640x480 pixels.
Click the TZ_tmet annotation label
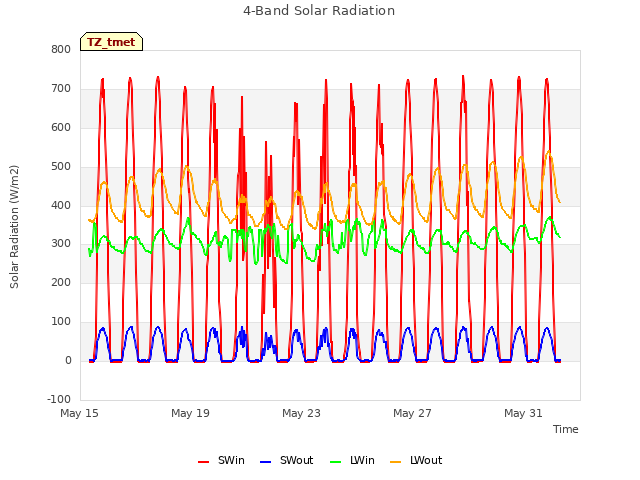(x=111, y=42)
